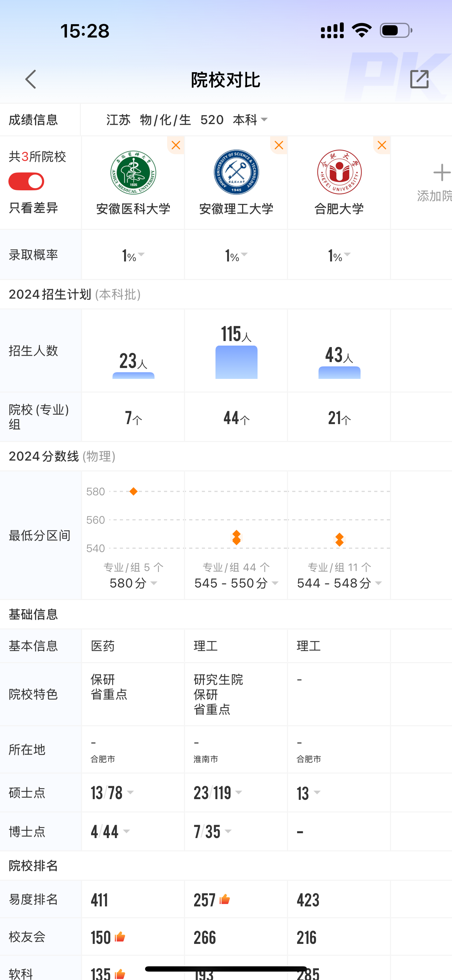Tap the 安徽理工大学 school name
This screenshot has width=452, height=980.
[x=236, y=209]
